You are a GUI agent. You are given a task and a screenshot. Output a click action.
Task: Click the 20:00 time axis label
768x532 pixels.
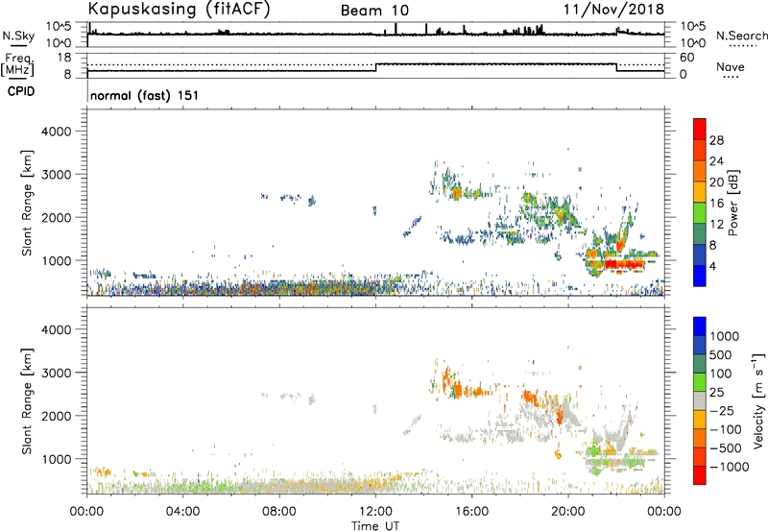click(x=567, y=512)
